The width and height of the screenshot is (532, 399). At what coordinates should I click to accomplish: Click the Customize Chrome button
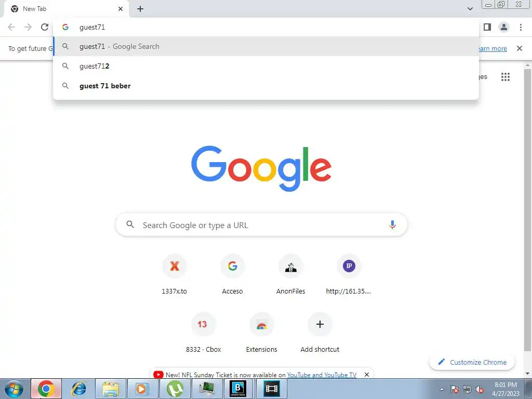click(472, 362)
